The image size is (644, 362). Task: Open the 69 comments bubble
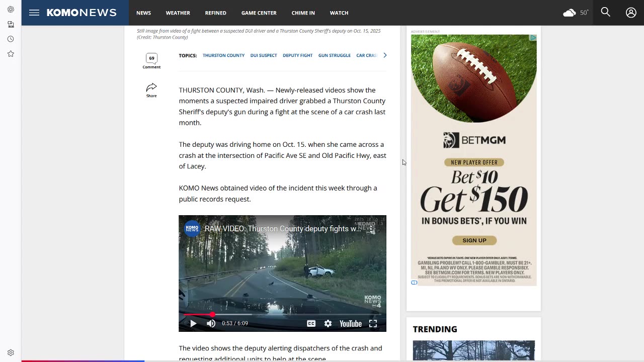click(151, 61)
